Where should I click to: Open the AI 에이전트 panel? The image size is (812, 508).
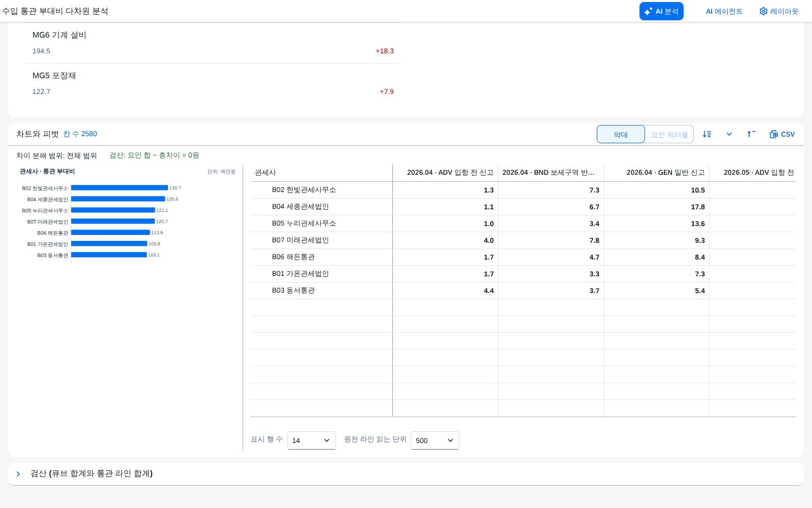pos(724,11)
